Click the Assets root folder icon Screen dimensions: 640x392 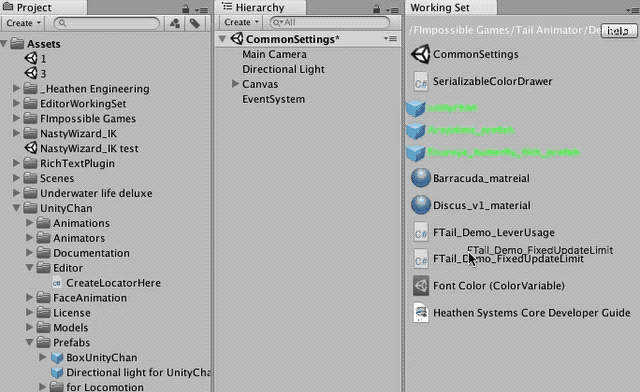click(17, 43)
